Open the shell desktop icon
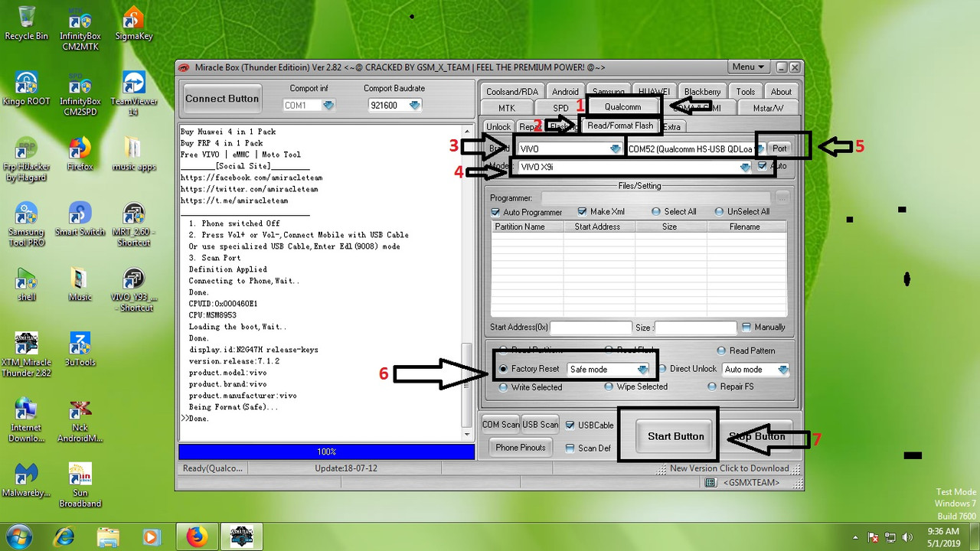 [x=26, y=284]
